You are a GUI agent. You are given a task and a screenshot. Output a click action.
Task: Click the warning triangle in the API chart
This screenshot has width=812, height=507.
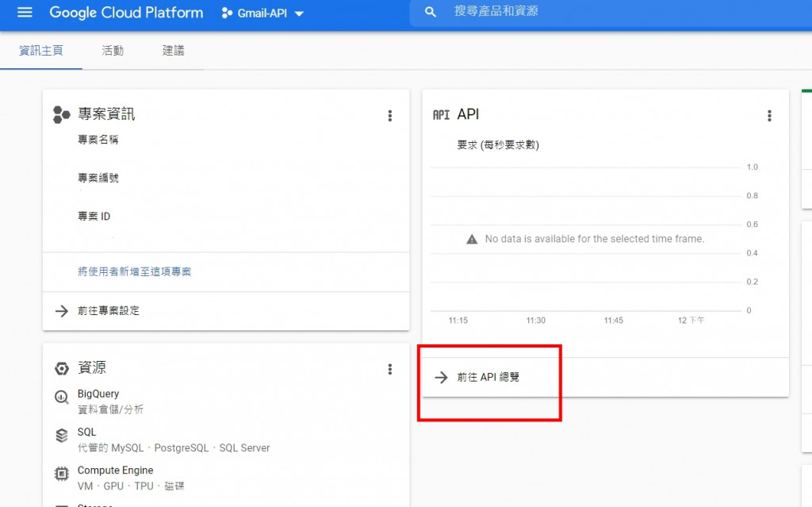pos(472,239)
